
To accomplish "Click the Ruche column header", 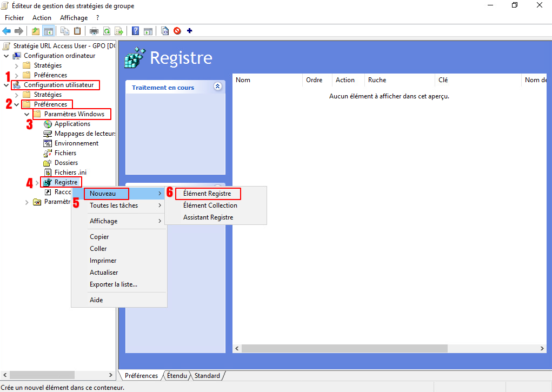I will click(377, 80).
